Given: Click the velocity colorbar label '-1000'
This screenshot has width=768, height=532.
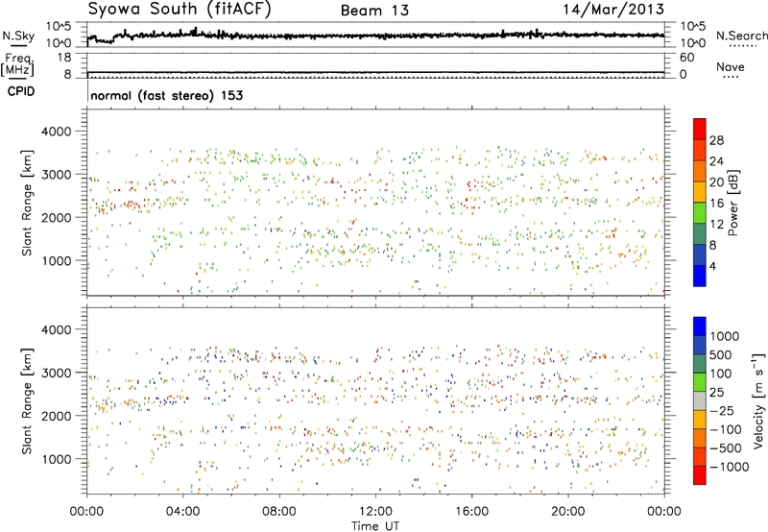Looking at the screenshot, I should [729, 467].
